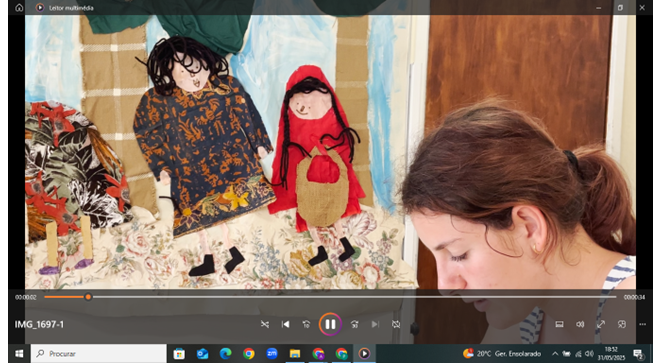The image size is (657, 363).
Task: Expand the hidden system tray icons
Action: tap(555, 353)
